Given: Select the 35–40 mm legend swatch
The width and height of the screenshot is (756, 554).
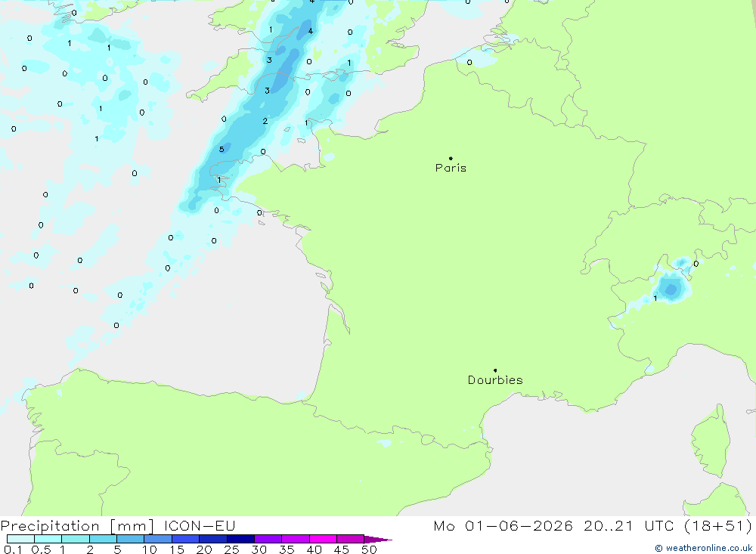Looking at the screenshot, I should pos(296,539).
